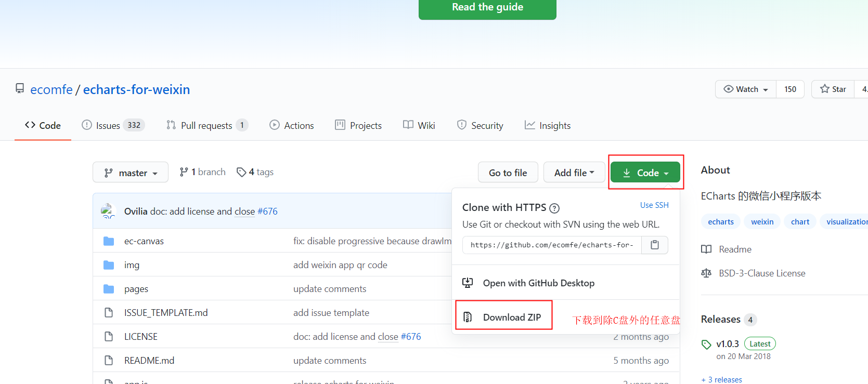Open the Watch dropdown
The width and height of the screenshot is (868, 384).
click(x=746, y=89)
